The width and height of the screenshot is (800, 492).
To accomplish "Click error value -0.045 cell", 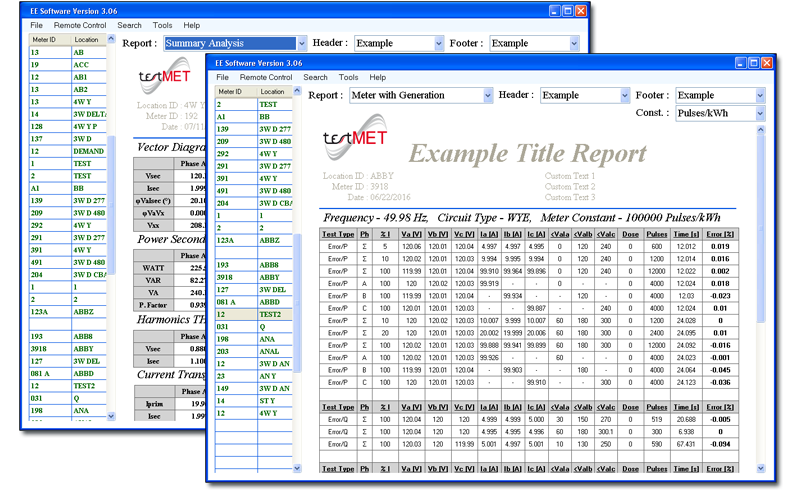I will [x=720, y=370].
